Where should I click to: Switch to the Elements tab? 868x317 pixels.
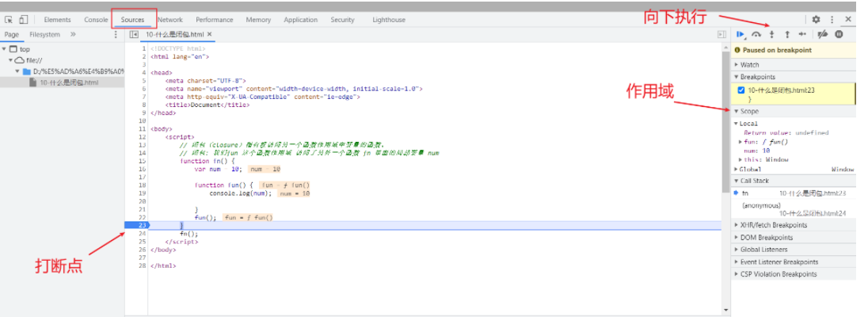[x=58, y=19]
